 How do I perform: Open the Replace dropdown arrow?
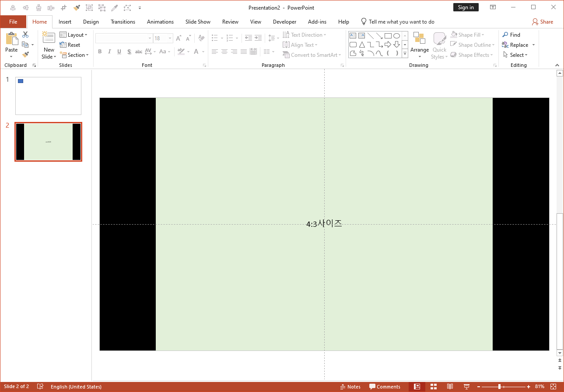533,45
